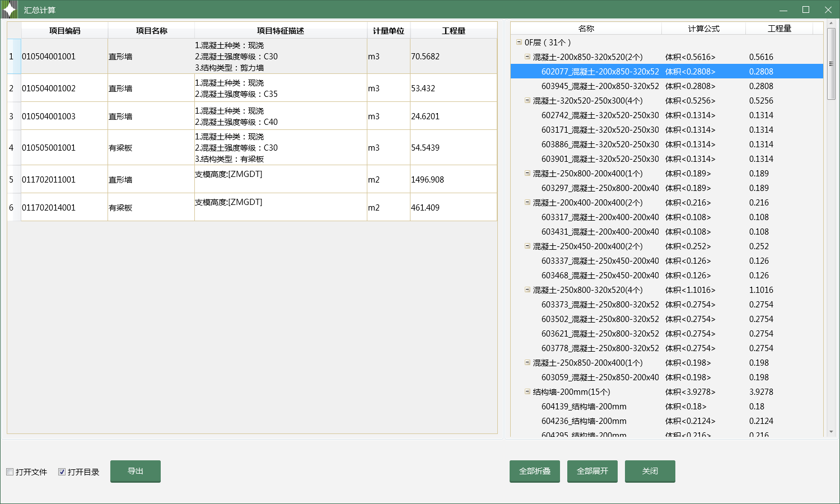Image resolution: width=840 pixels, height=504 pixels.
Task: Uncheck the 打开目录 checkbox
Action: [x=62, y=472]
